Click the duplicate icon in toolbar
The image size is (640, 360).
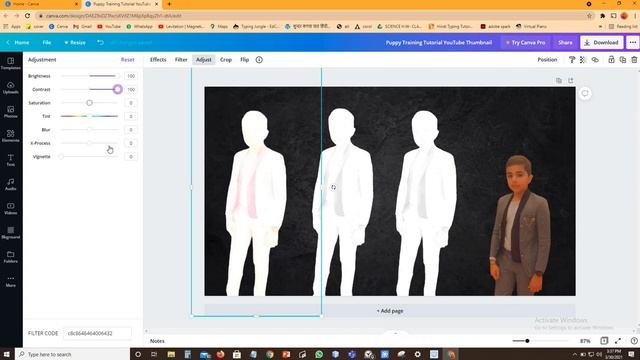point(622,60)
